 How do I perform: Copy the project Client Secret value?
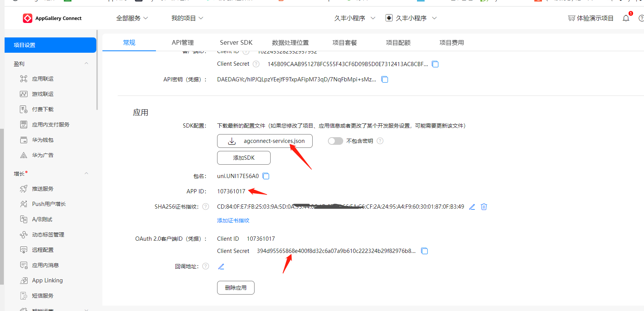pyautogui.click(x=435, y=64)
